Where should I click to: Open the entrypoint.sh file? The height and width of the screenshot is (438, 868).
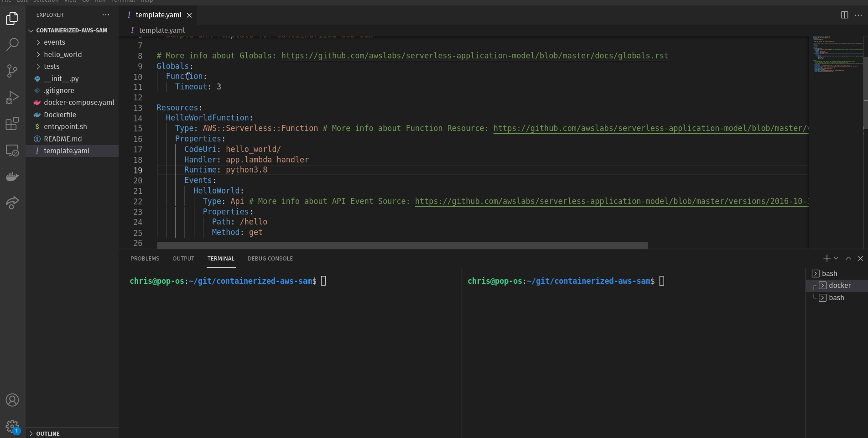(x=72, y=126)
